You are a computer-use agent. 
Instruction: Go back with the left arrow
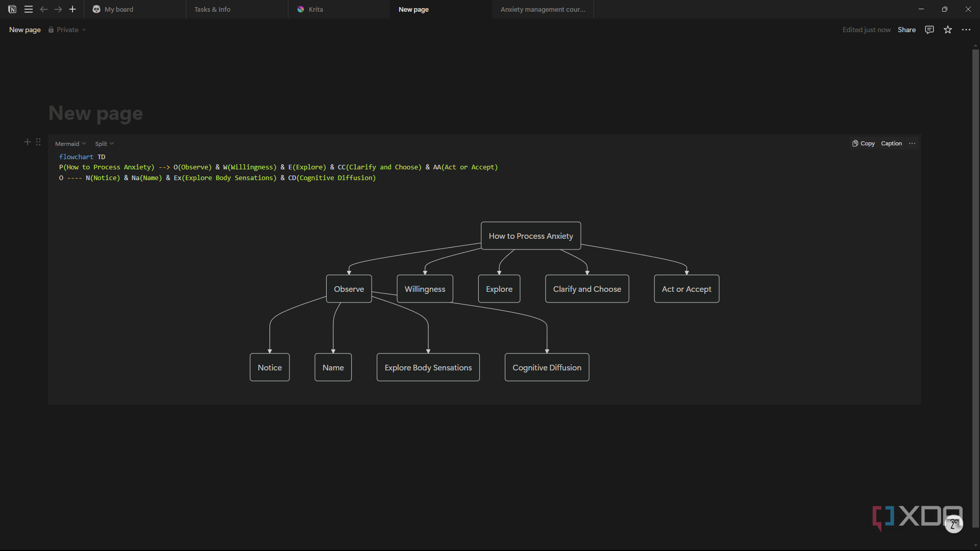(44, 9)
